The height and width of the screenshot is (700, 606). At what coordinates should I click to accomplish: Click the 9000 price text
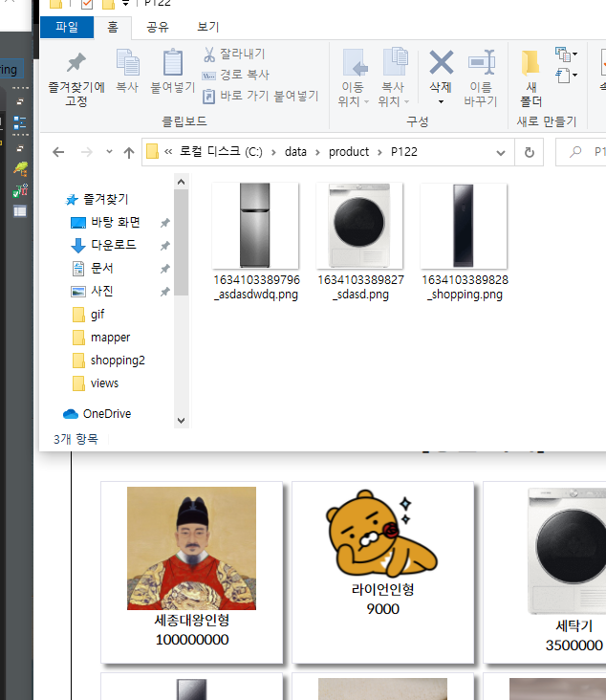(x=383, y=609)
